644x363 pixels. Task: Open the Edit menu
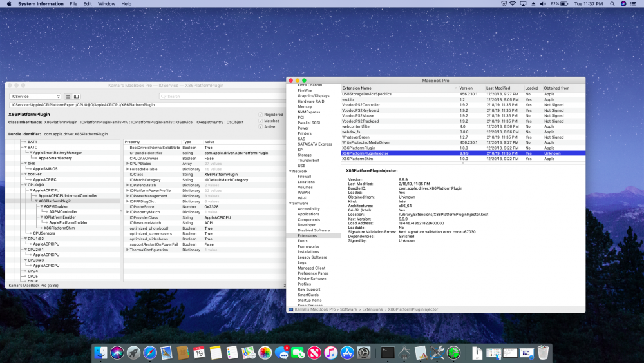click(x=88, y=4)
